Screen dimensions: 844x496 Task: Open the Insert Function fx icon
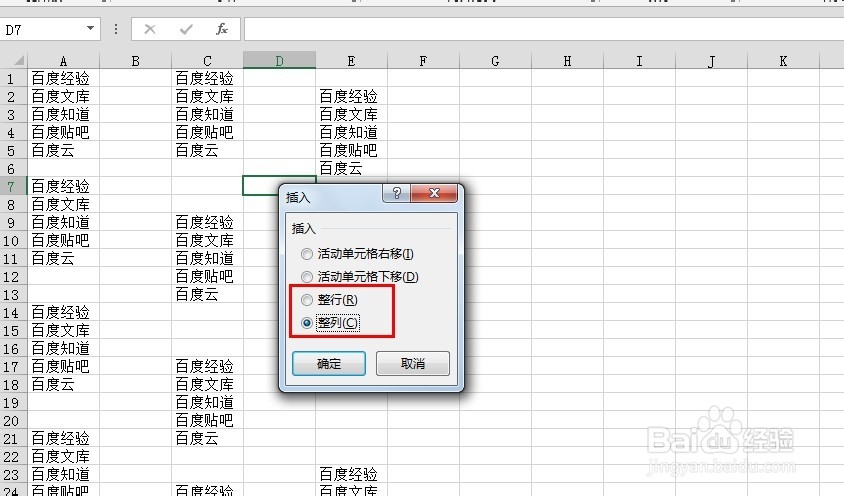pos(222,29)
